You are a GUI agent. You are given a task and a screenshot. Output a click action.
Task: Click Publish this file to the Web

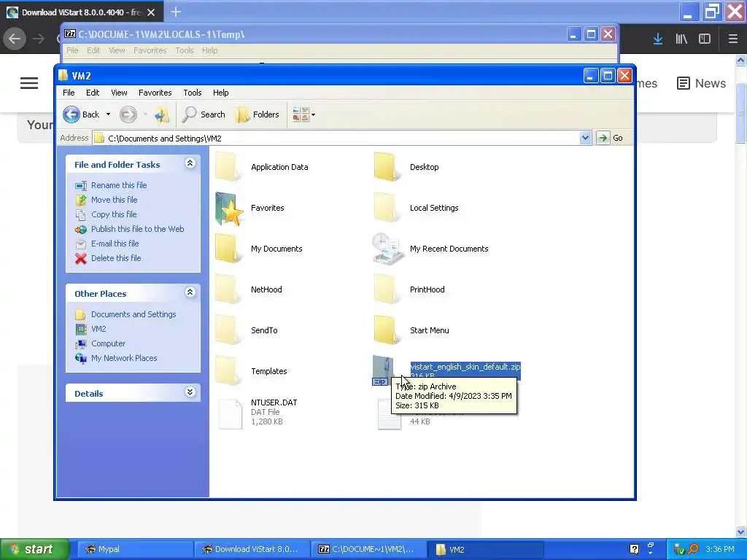coord(137,229)
